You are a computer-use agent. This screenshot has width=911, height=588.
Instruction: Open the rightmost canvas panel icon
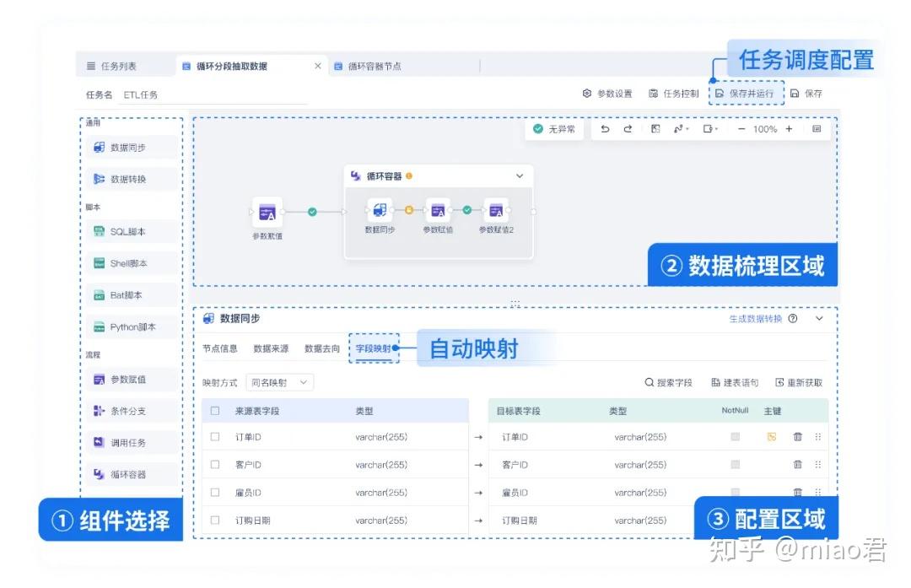817,129
